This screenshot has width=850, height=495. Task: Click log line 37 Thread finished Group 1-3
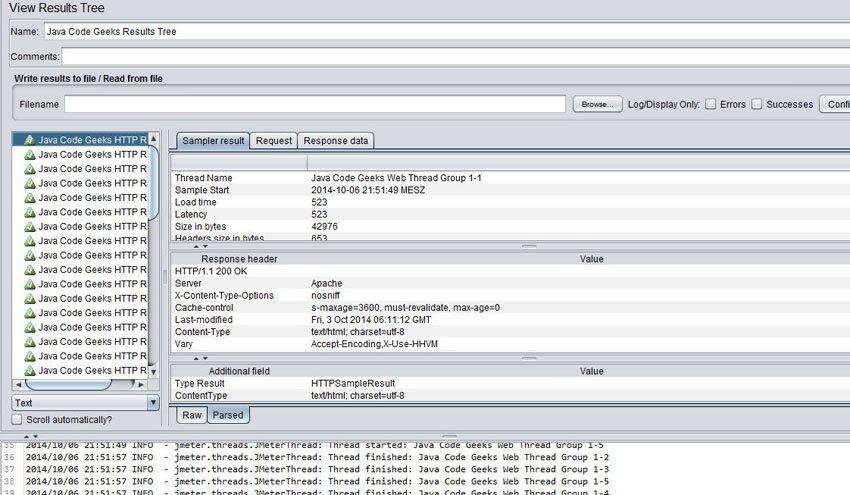click(317, 469)
